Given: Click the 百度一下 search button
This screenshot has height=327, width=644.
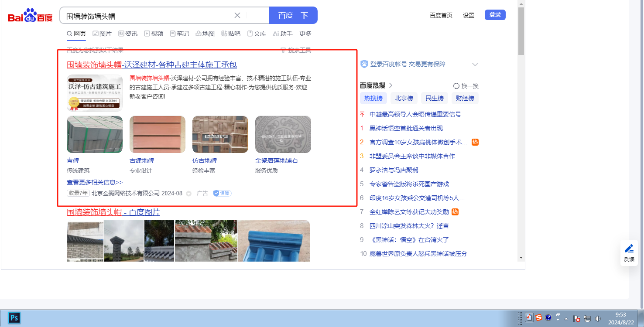Looking at the screenshot, I should pyautogui.click(x=293, y=15).
